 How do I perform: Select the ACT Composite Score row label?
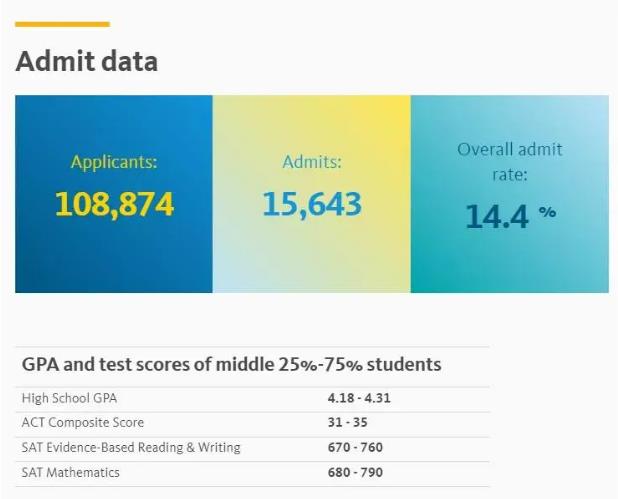tap(83, 423)
